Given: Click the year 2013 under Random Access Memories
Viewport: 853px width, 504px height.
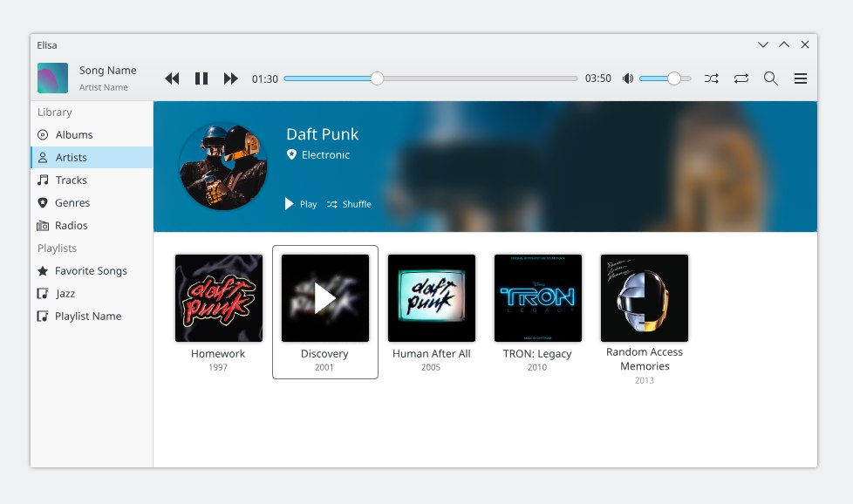Looking at the screenshot, I should (645, 380).
